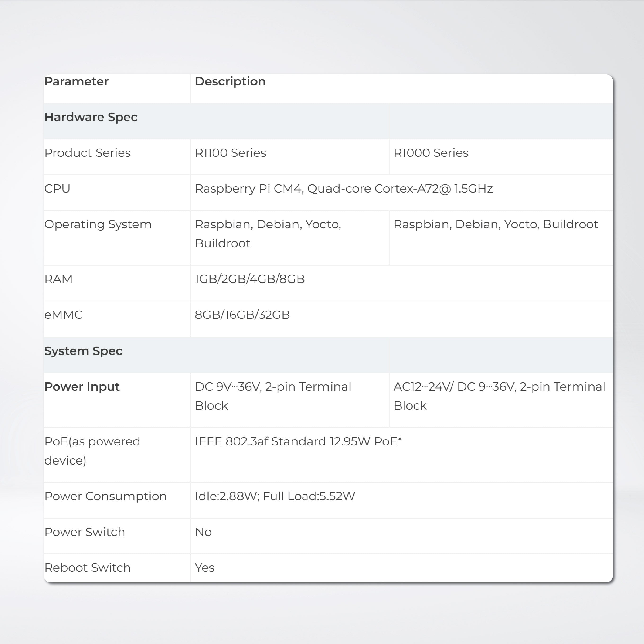
Task: Click the RAM value 1GB/2GB/4GB/8GB
Action: [x=250, y=279]
